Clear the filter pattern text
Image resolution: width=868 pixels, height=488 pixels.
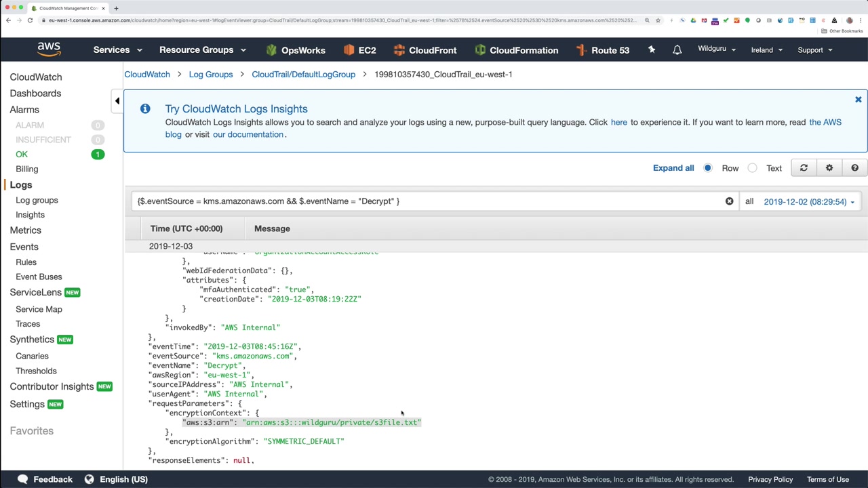coord(729,201)
